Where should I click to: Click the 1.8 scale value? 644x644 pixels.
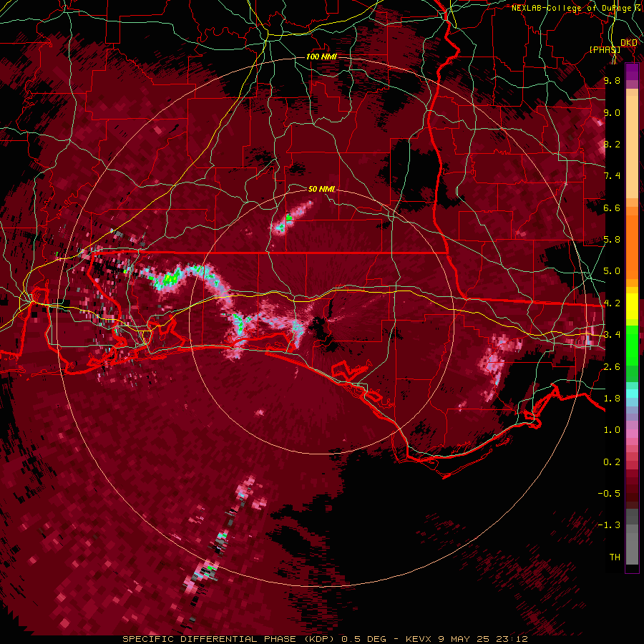[612, 399]
